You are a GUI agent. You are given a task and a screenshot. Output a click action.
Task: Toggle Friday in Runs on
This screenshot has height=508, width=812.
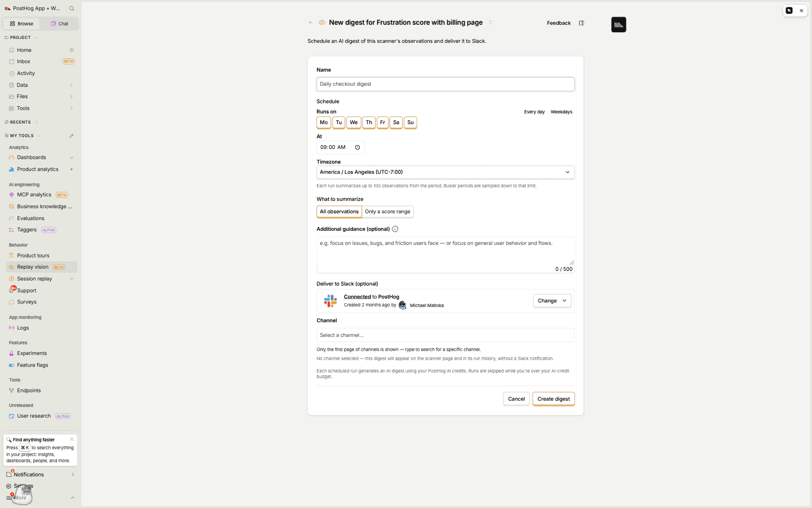pyautogui.click(x=383, y=122)
